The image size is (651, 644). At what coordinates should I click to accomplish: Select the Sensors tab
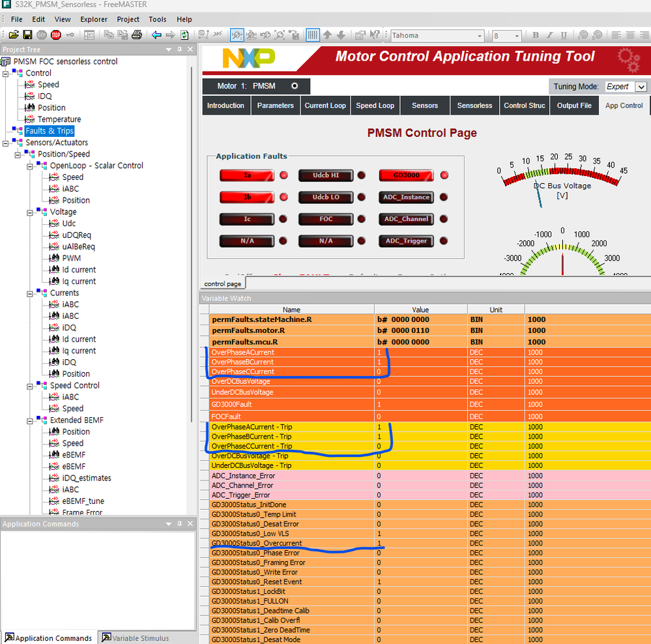click(425, 106)
